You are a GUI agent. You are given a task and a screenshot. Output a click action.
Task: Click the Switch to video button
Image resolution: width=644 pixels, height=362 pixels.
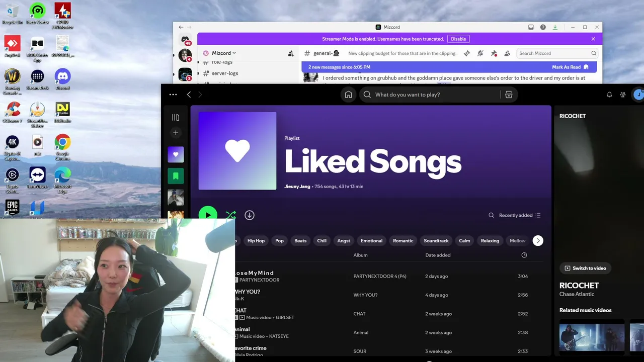pyautogui.click(x=586, y=268)
